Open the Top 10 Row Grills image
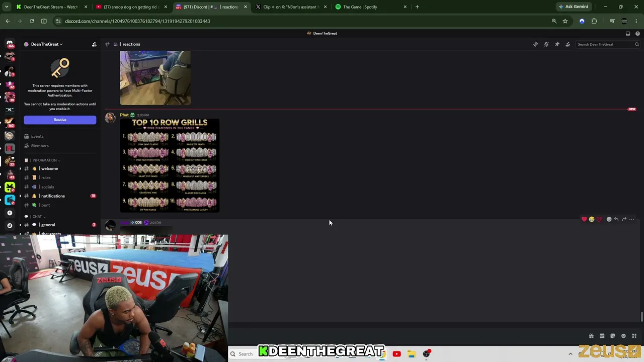 [170, 165]
